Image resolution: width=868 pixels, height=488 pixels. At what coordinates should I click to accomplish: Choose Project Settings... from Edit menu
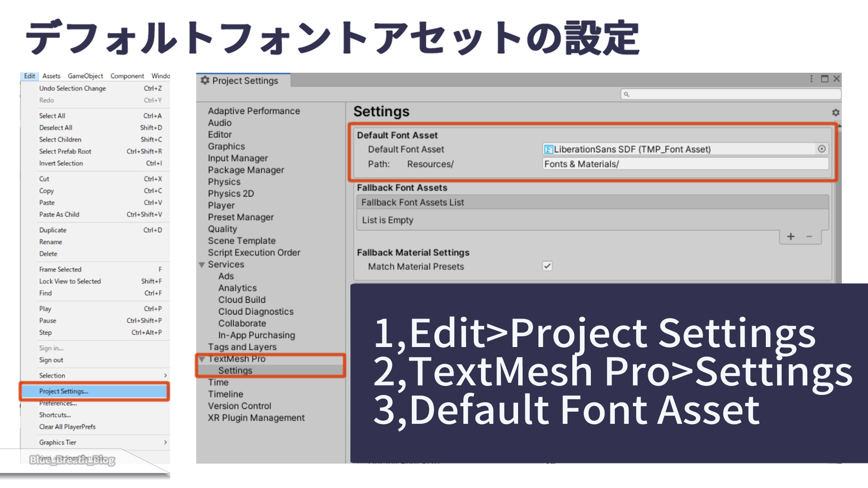pyautogui.click(x=95, y=391)
